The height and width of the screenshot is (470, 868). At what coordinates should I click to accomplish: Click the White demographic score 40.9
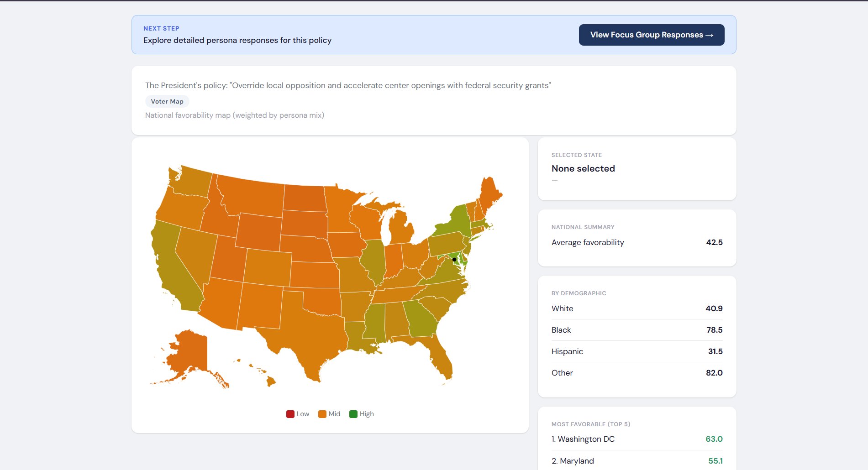[715, 308]
